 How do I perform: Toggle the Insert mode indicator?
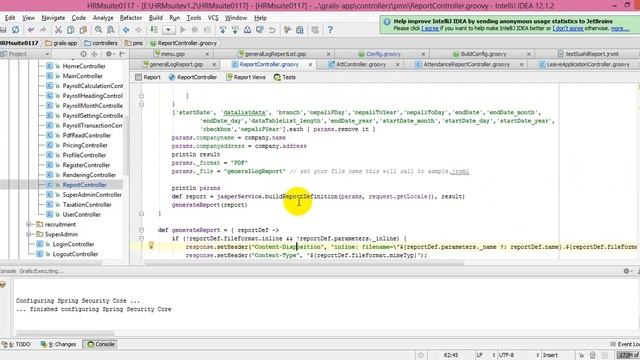[x=550, y=355]
